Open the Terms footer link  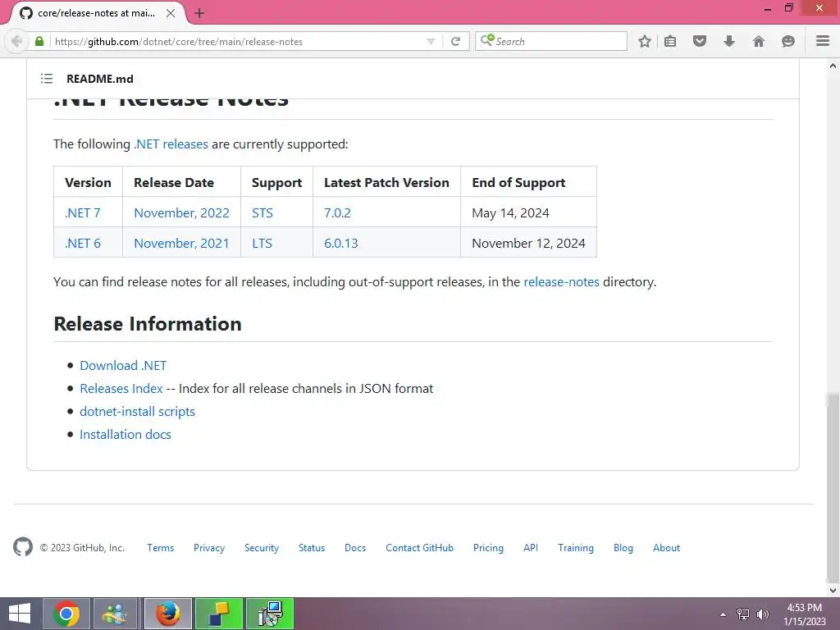tap(161, 547)
